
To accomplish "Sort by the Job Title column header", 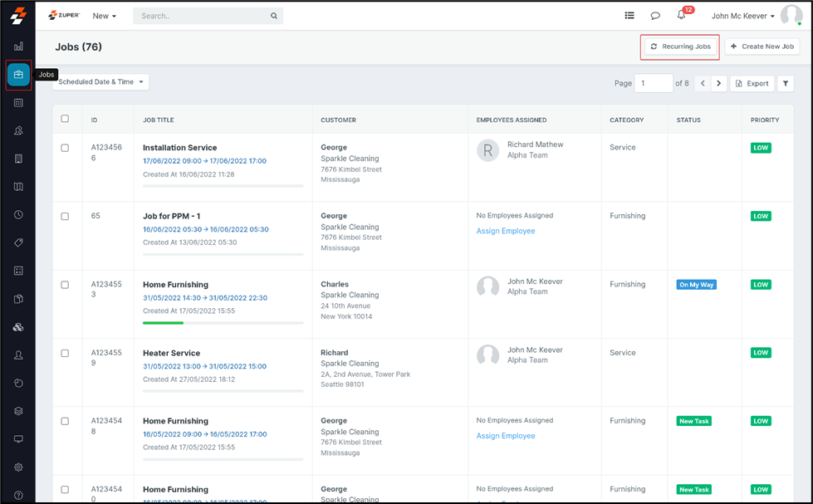I will (159, 120).
